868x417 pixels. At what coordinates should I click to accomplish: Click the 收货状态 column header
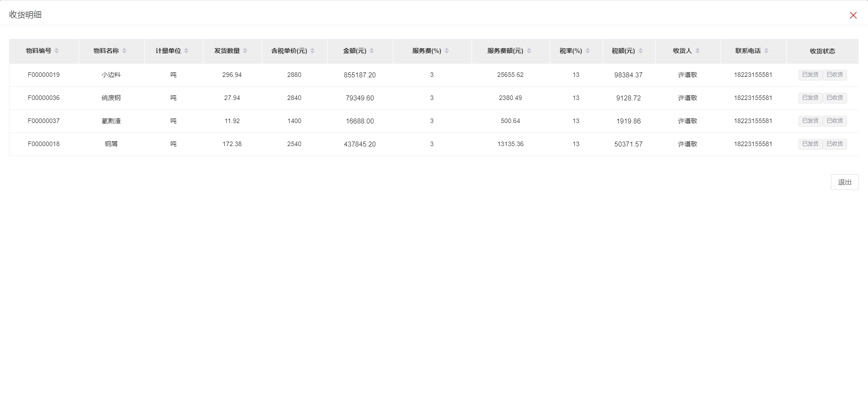pos(822,51)
